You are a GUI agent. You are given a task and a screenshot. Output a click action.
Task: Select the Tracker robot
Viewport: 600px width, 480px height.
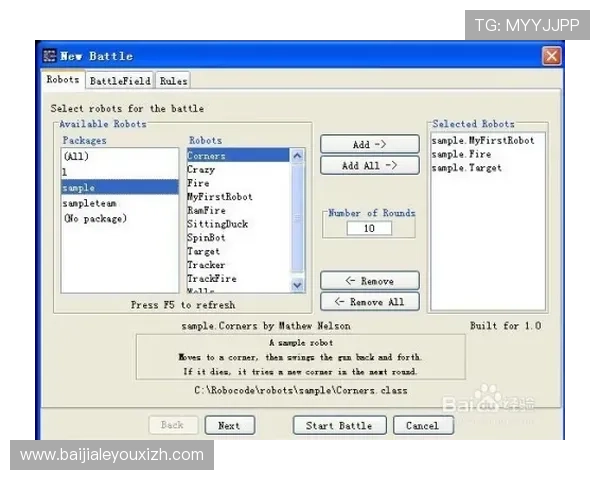[238, 265]
